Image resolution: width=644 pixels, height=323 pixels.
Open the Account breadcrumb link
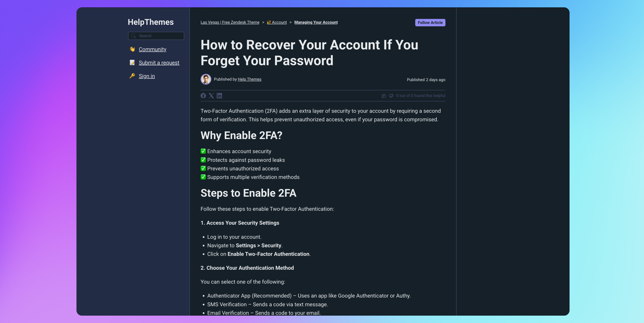tap(279, 22)
